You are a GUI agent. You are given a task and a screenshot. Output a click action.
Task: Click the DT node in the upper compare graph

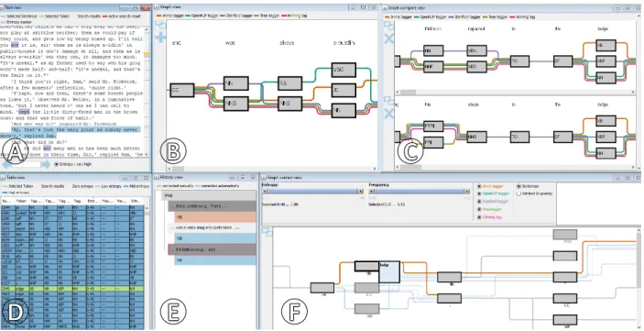pyautogui.click(x=563, y=61)
